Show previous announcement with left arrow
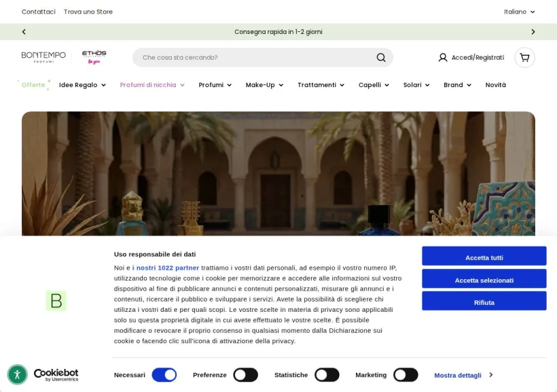Viewport: 557px width, 392px height. click(24, 32)
